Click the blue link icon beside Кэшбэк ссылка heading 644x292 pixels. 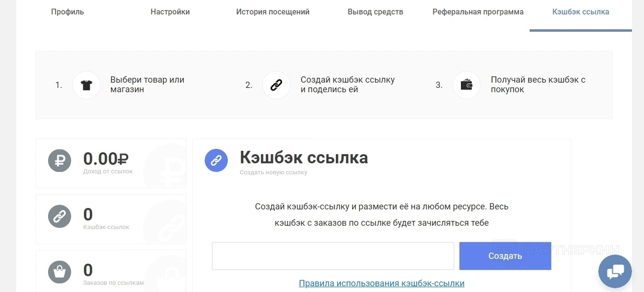[216, 160]
